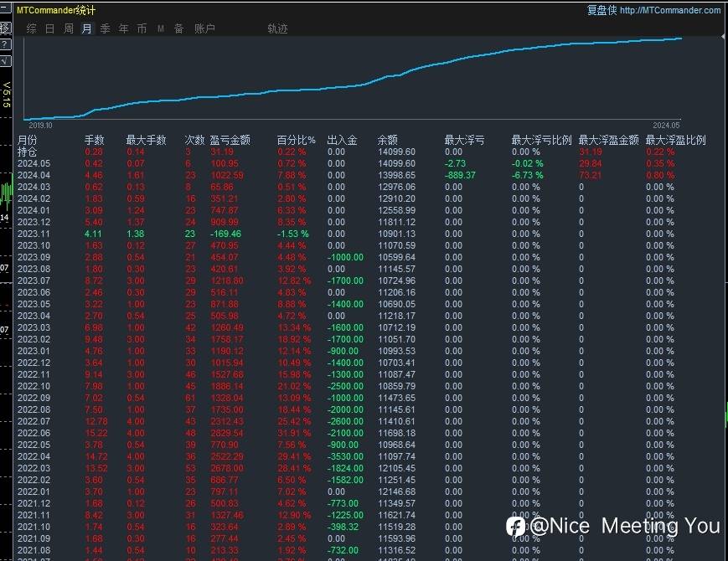This screenshot has height=561, width=728.
Task: Click the 最大浮亏比例 column header
Action: click(541, 140)
